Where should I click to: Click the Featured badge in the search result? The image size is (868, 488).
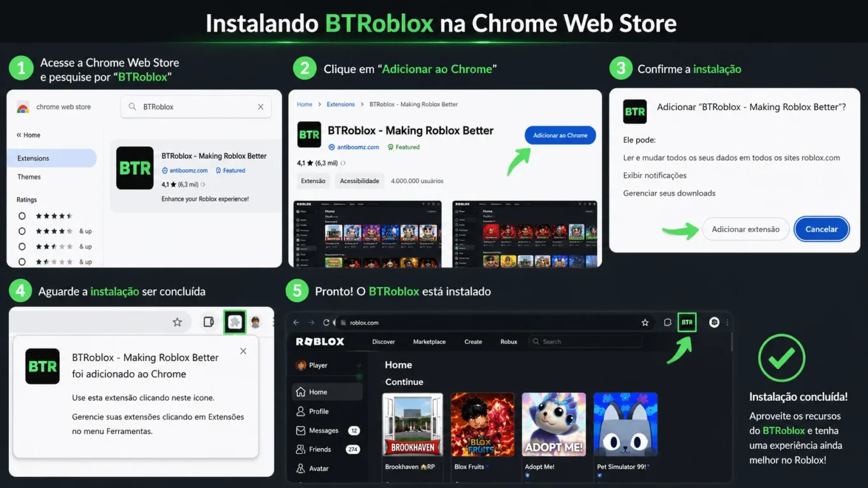tap(230, 170)
